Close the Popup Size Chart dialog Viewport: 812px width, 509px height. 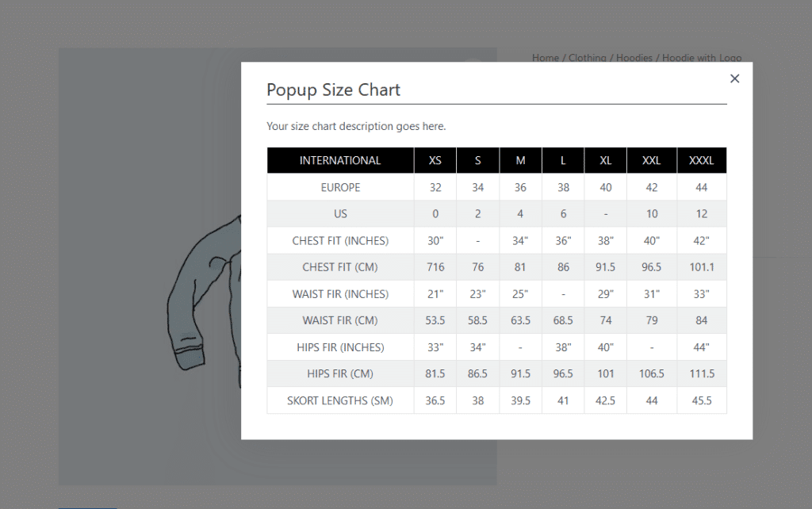(x=734, y=78)
